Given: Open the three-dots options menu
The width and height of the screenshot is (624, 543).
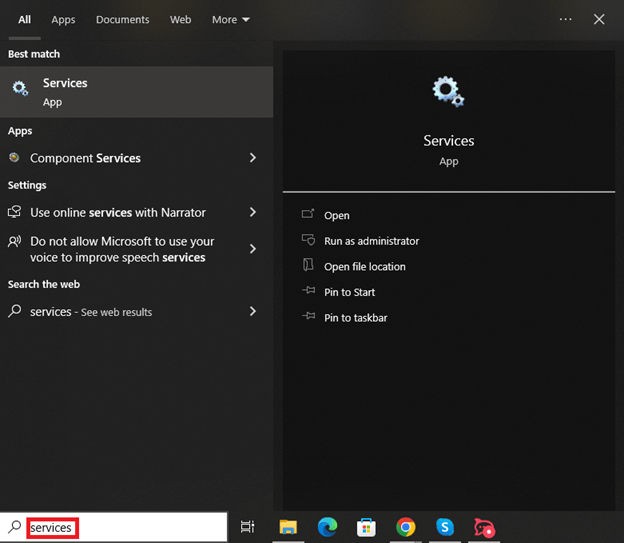Looking at the screenshot, I should click(566, 19).
